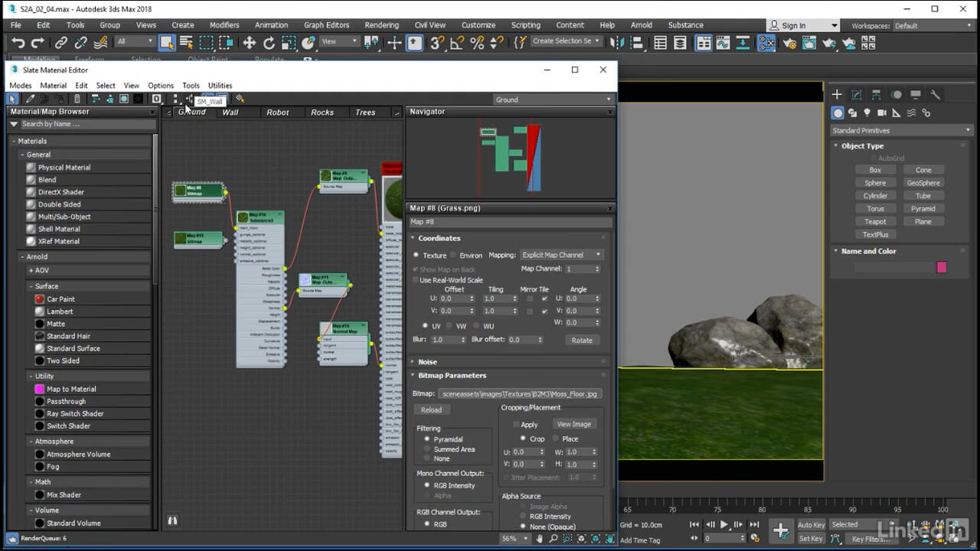Click the Undo arrow icon
Image resolution: width=980 pixels, height=551 pixels.
(x=18, y=43)
